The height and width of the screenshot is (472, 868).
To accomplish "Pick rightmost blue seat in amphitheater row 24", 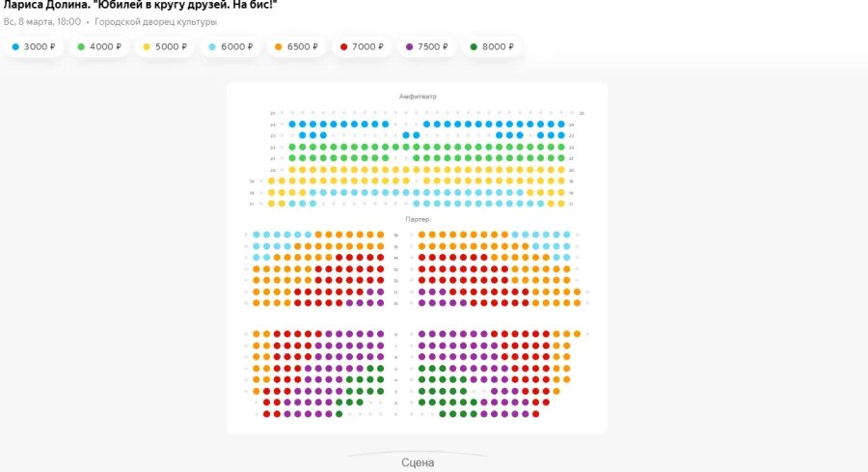I will (x=561, y=125).
